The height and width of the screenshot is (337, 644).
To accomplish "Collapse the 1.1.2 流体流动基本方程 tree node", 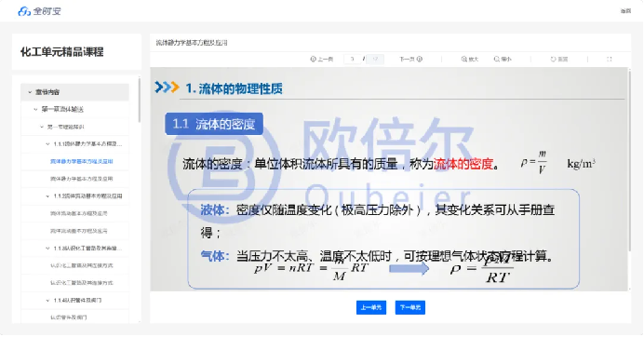I will 47,196.
